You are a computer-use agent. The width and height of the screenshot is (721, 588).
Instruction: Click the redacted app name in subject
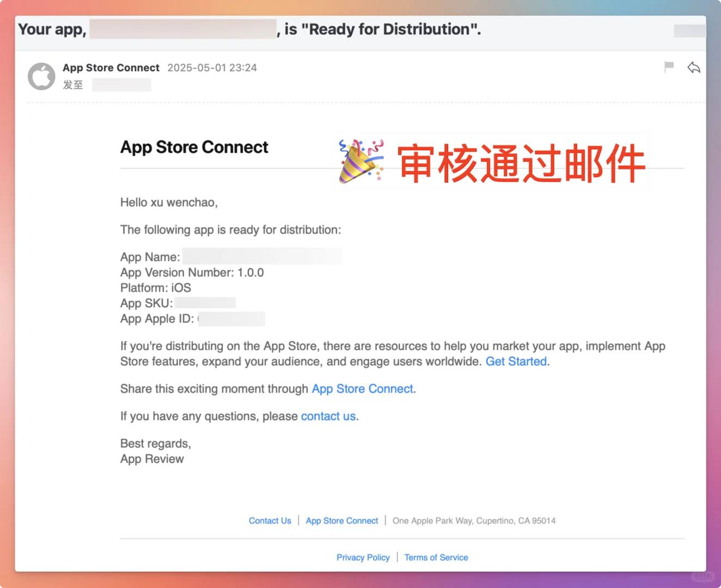point(182,28)
